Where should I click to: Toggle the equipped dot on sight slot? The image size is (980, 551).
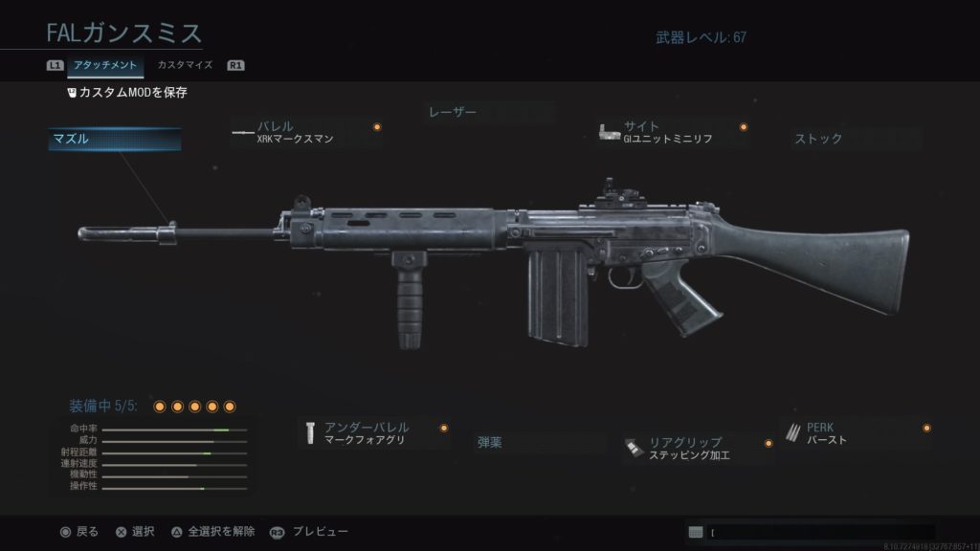743,127
